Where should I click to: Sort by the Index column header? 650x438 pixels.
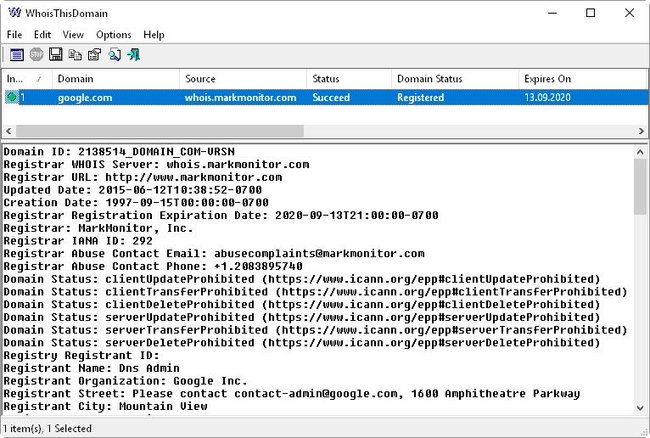pyautogui.click(x=27, y=79)
